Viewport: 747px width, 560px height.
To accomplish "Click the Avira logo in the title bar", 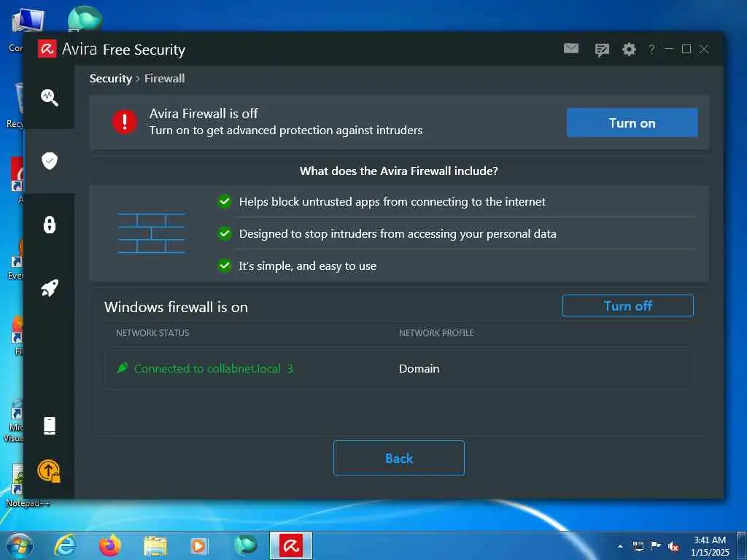I will [x=47, y=49].
